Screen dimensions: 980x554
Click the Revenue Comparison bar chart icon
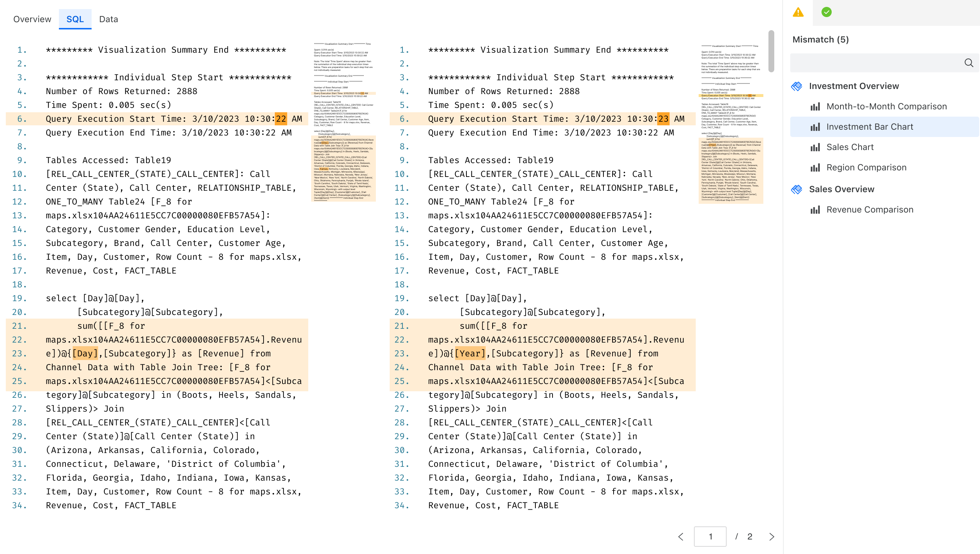coord(815,210)
